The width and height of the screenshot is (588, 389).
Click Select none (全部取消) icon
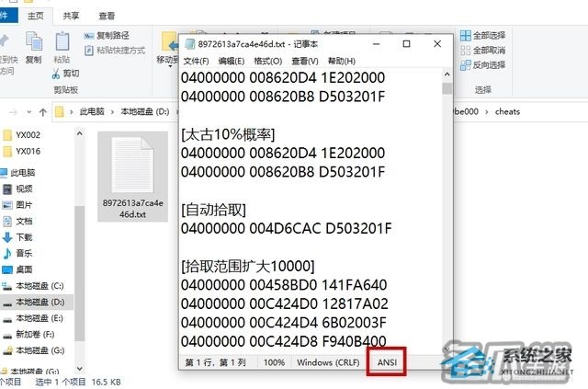click(466, 51)
